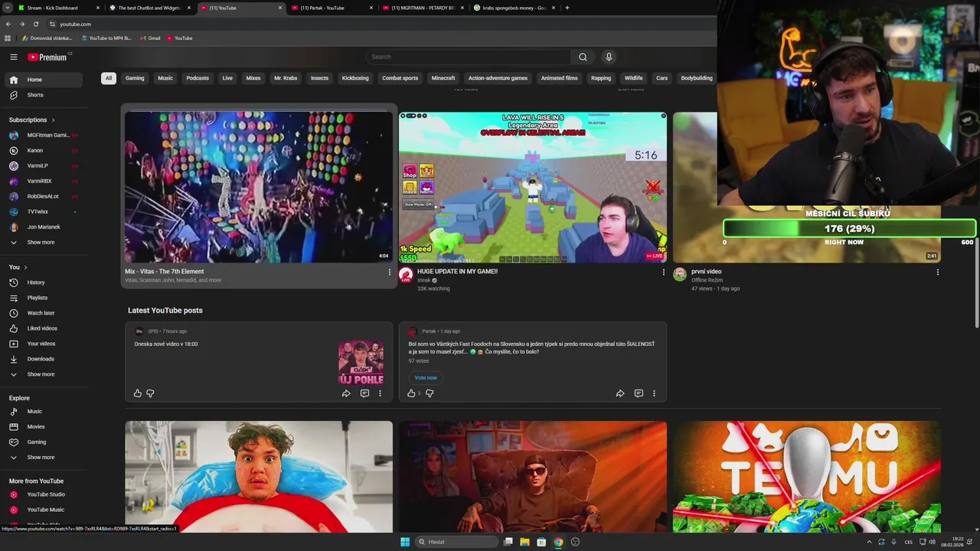The width and height of the screenshot is (980, 551).
Task: Click Vote now on Partak post
Action: click(x=426, y=377)
